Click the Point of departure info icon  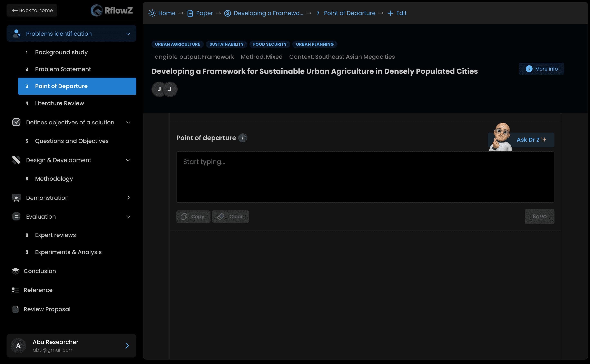243,138
